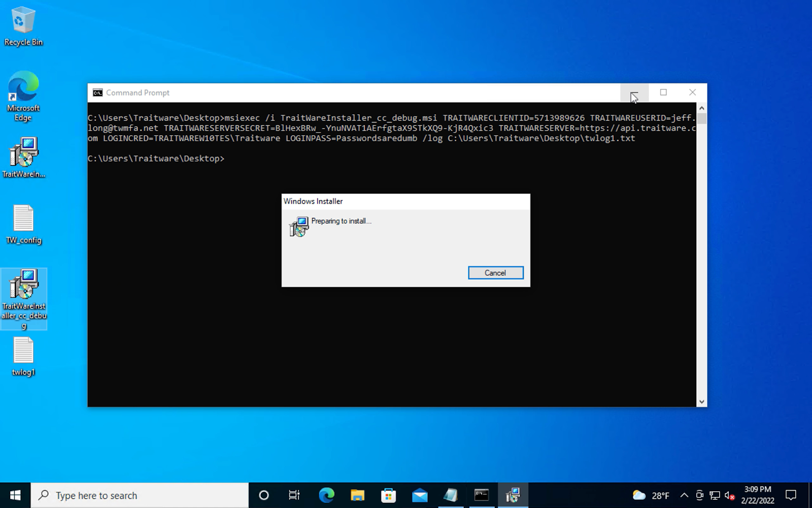Click the Windows Installer dialog title
This screenshot has height=508, width=812.
pyautogui.click(x=313, y=201)
